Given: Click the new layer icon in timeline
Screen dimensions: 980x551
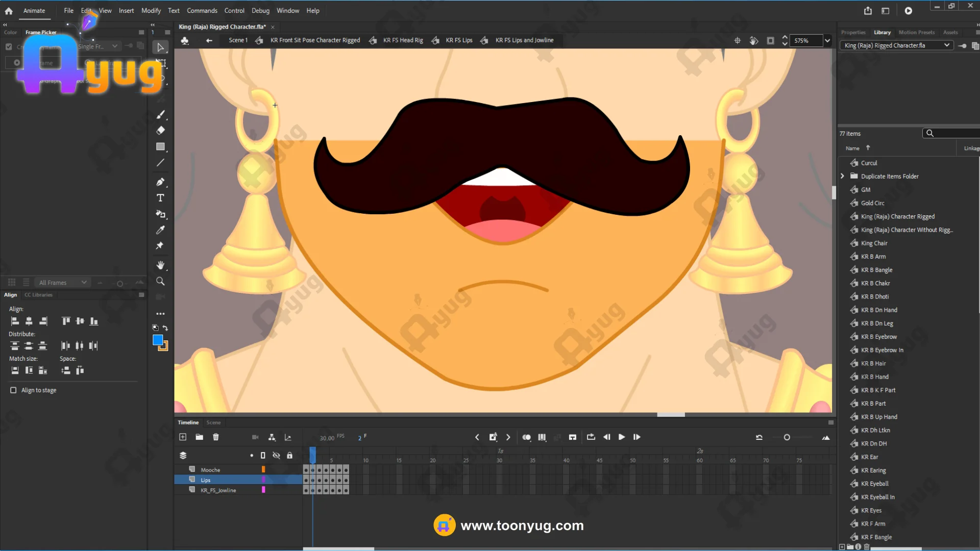Looking at the screenshot, I should point(183,437).
